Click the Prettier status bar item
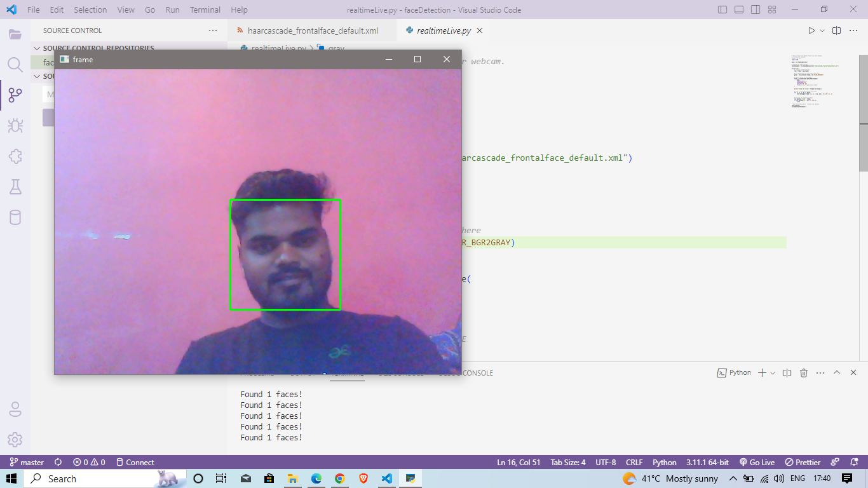The width and height of the screenshot is (868, 488). pos(802,462)
